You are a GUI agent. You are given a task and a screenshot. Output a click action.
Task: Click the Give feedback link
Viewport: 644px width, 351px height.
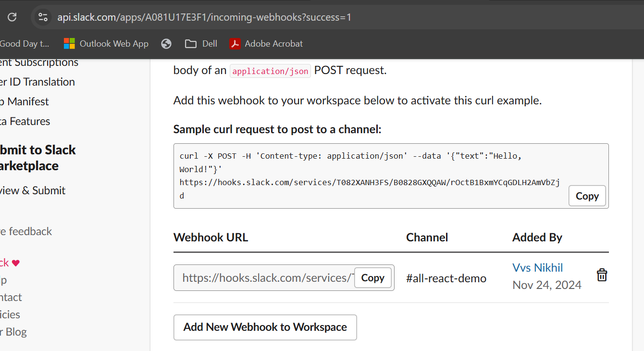pyautogui.click(x=26, y=231)
